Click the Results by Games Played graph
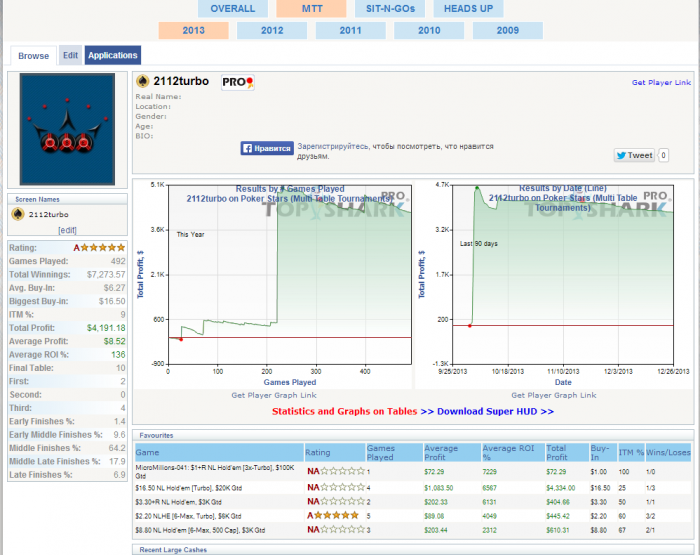This screenshot has height=555, width=700. pyautogui.click(x=273, y=283)
